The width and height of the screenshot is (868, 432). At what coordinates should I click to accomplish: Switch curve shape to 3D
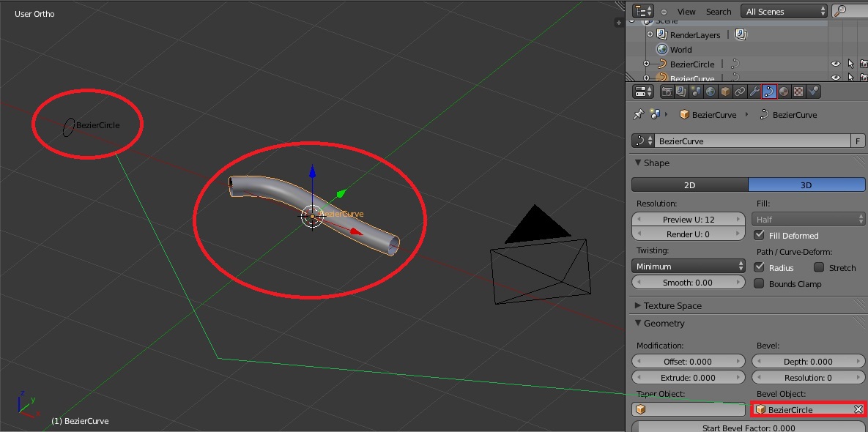click(x=806, y=185)
